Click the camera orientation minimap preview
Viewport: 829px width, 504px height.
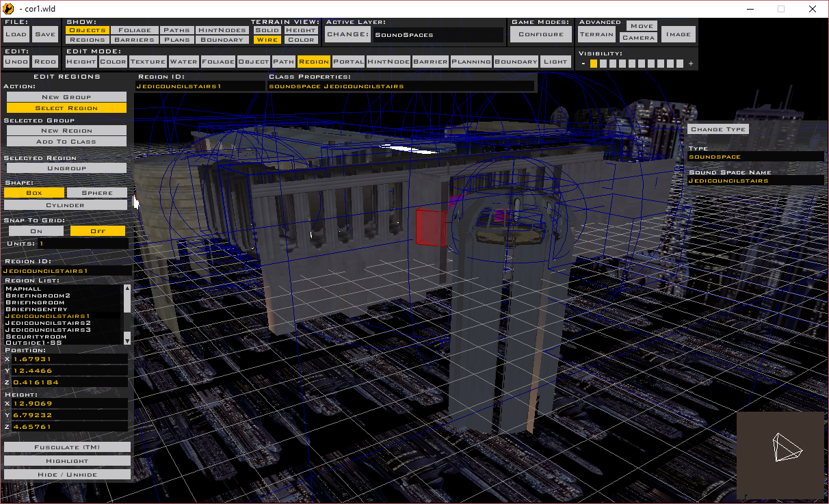[x=780, y=455]
